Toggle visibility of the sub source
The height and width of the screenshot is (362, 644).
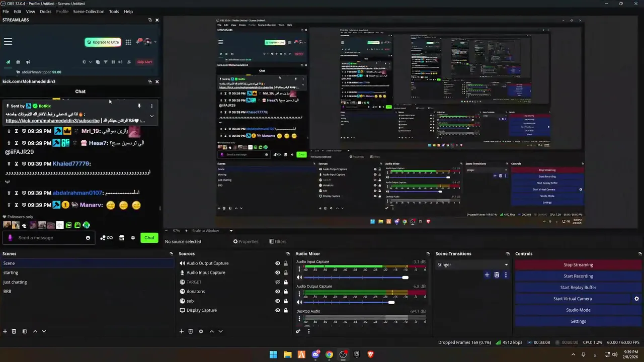tap(277, 301)
